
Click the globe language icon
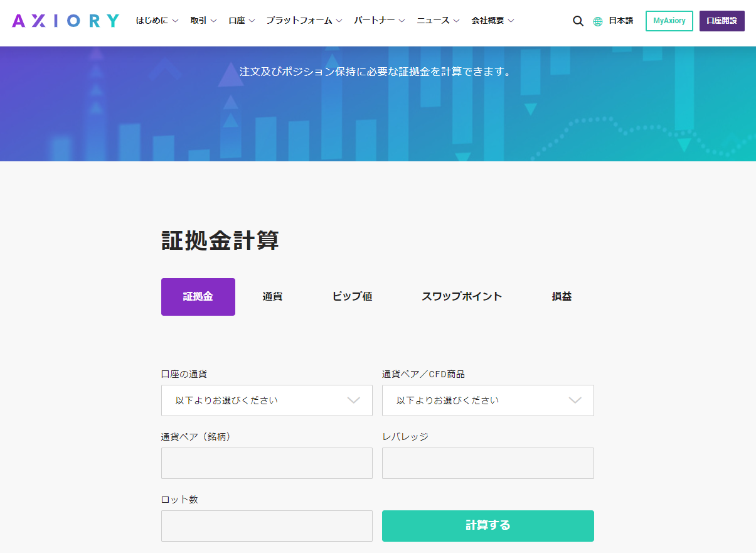(x=597, y=21)
